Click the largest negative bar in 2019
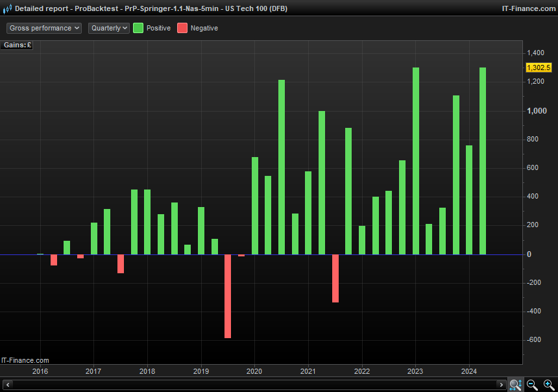This screenshot has width=558, height=392. [228, 296]
